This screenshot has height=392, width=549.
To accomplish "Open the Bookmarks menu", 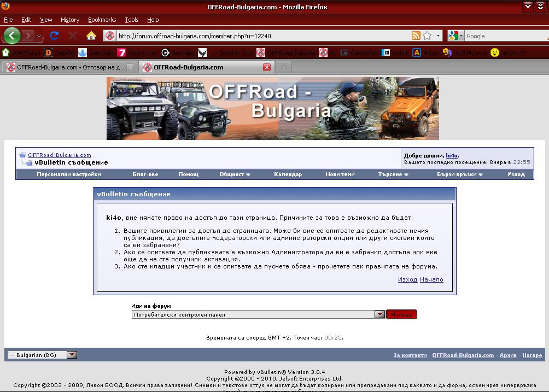I will click(102, 20).
